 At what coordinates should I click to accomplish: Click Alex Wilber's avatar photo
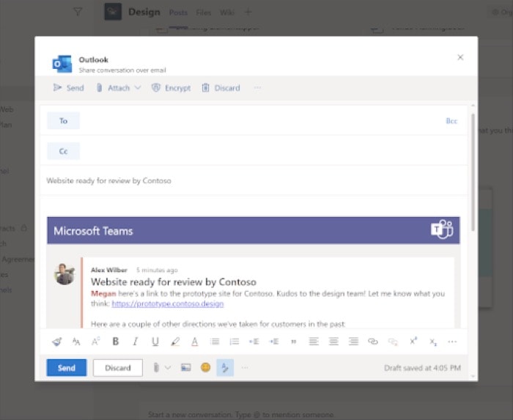pos(64,274)
